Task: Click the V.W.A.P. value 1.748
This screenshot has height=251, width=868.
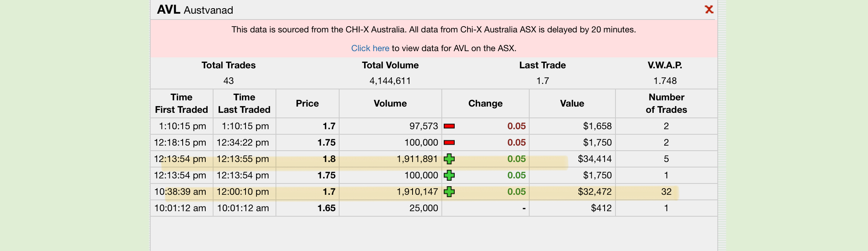Action: coord(665,81)
